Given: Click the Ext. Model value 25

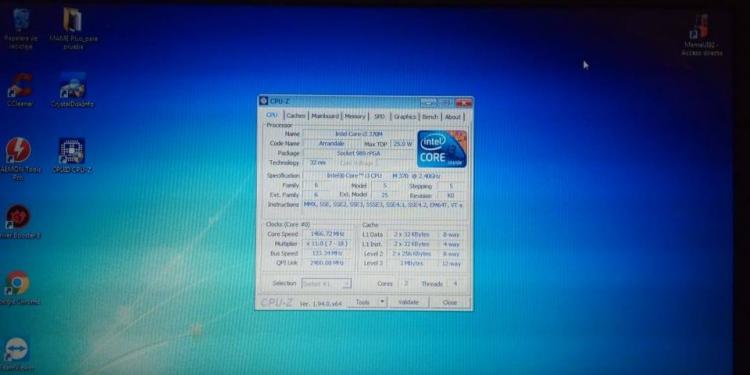Looking at the screenshot, I should click(x=385, y=195).
